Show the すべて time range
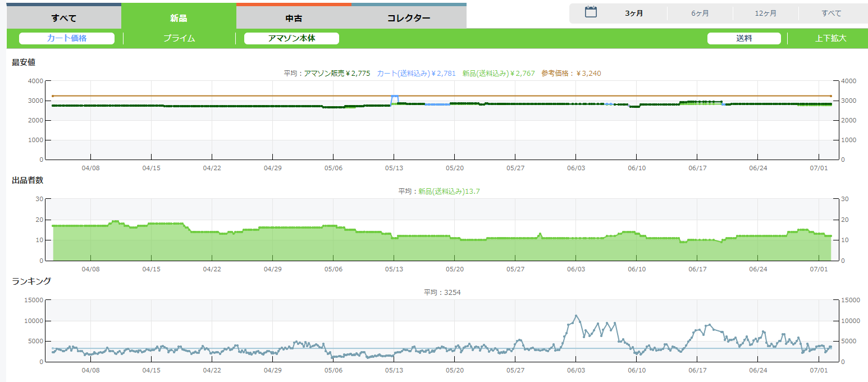Screen dimensions: 868x382 (x=831, y=13)
